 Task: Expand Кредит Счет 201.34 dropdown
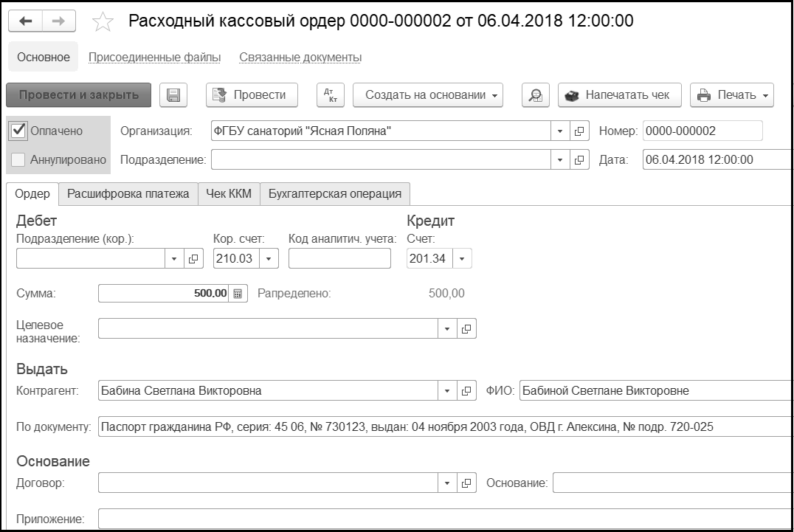click(x=462, y=259)
